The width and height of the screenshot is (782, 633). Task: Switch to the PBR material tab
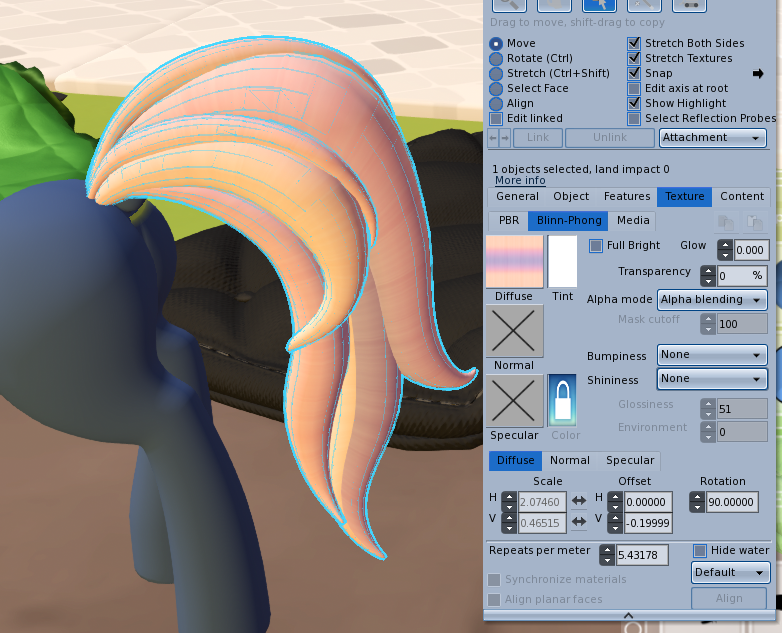(509, 220)
